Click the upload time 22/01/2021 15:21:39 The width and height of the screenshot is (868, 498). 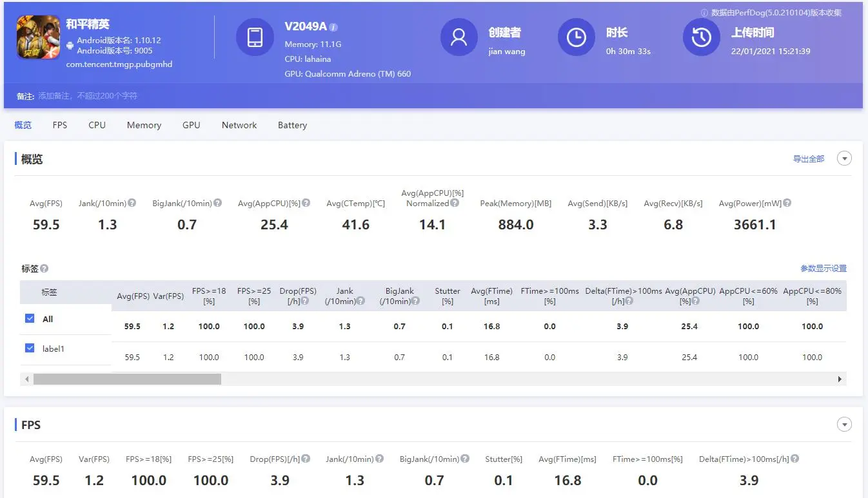pyautogui.click(x=771, y=51)
